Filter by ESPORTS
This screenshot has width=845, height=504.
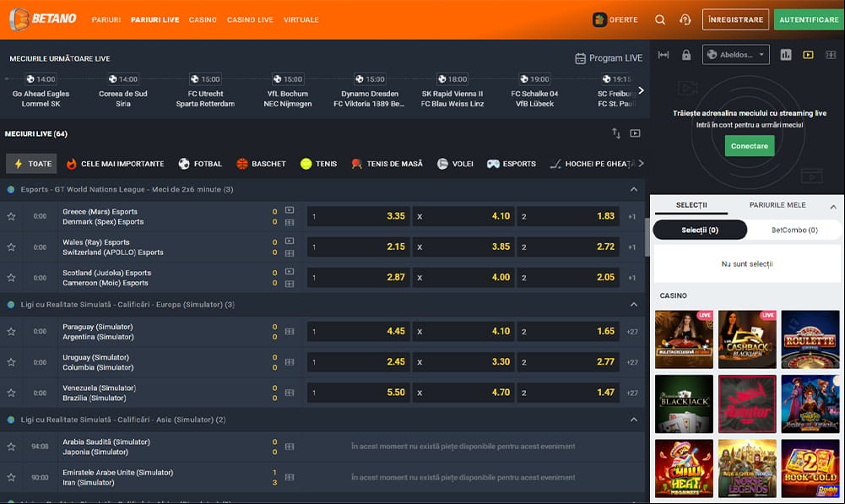tap(511, 163)
